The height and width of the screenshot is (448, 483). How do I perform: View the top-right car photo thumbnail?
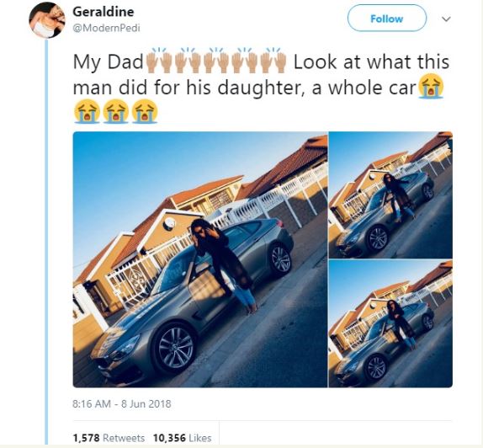click(x=390, y=195)
